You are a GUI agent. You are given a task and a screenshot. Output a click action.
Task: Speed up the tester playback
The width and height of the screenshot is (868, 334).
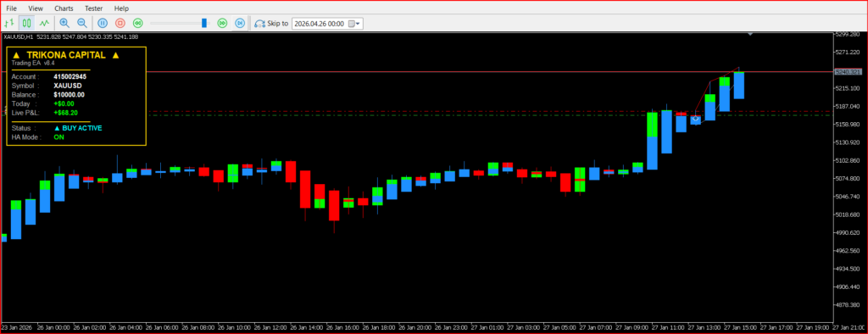(x=223, y=23)
